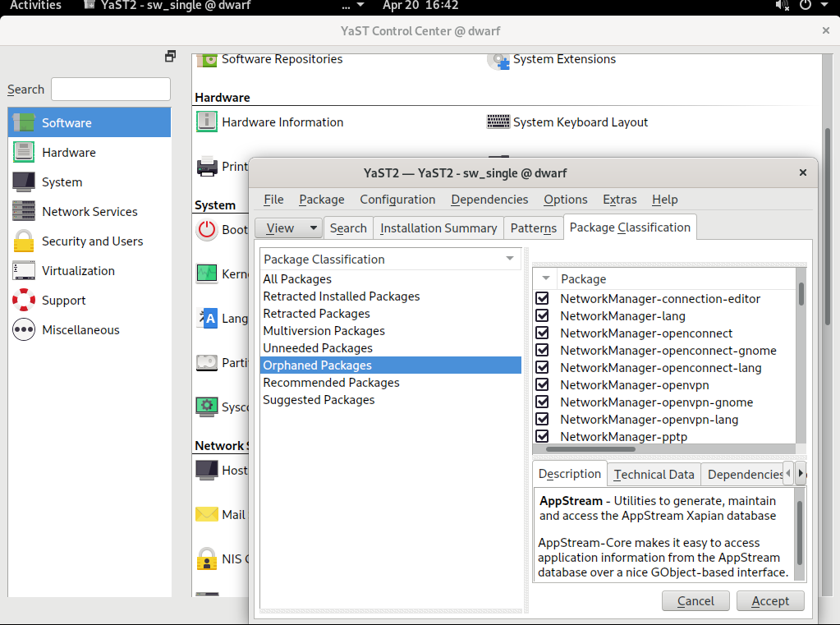Open the Package menu
The width and height of the screenshot is (840, 625).
tap(321, 200)
